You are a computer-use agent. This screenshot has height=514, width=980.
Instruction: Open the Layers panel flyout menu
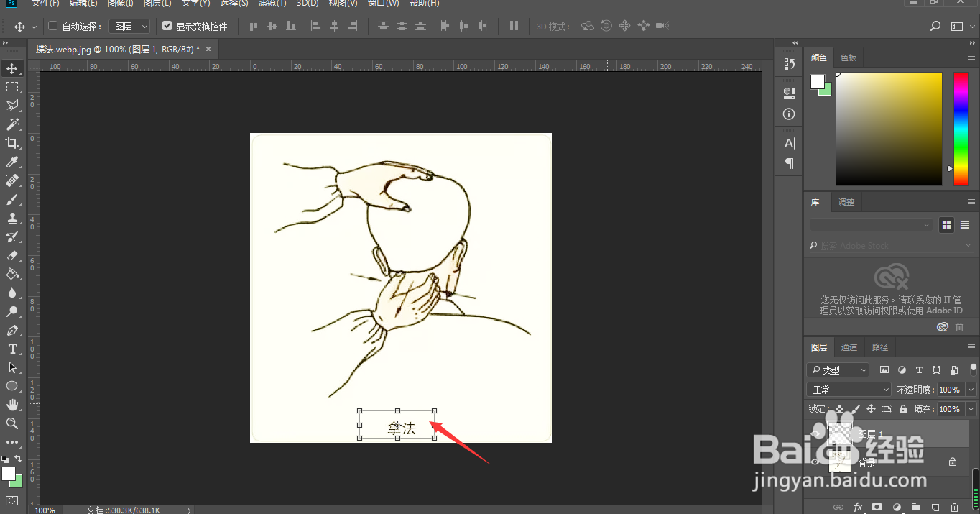(971, 347)
